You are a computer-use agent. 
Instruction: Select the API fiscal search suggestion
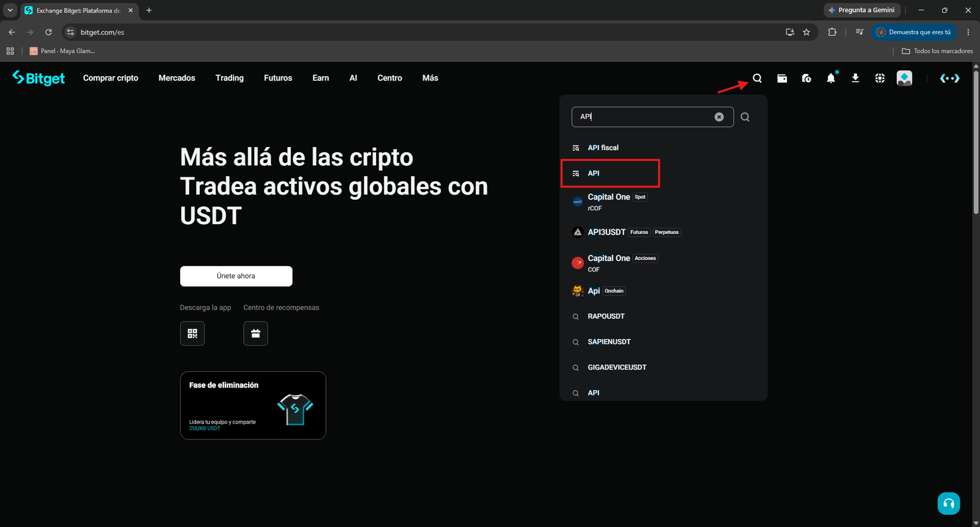click(663, 148)
